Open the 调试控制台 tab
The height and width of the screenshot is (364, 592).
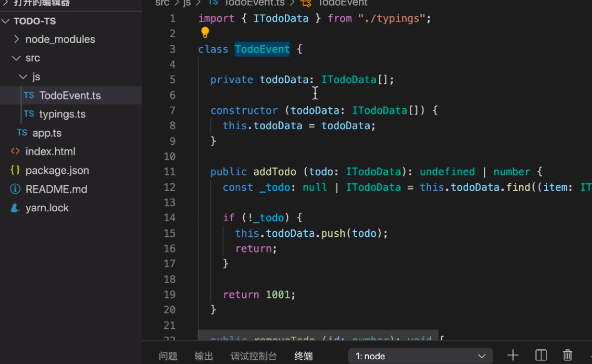pyautogui.click(x=254, y=356)
